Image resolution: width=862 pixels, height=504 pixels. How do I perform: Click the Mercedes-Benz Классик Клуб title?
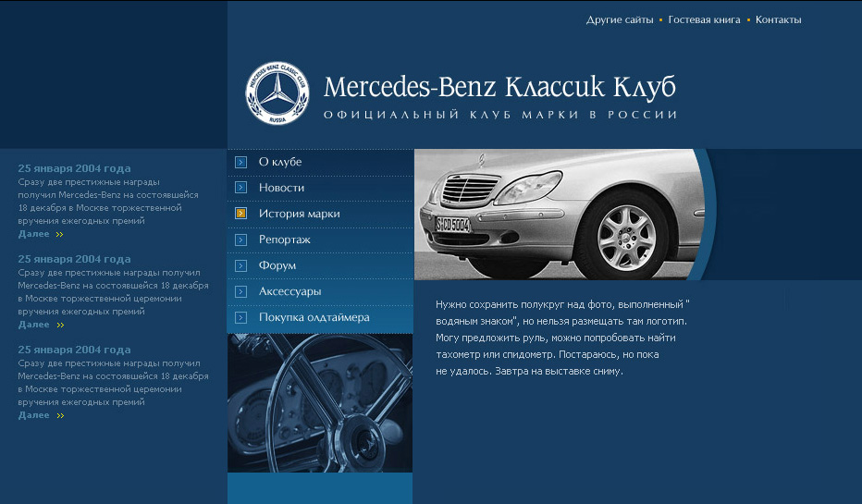[499, 87]
